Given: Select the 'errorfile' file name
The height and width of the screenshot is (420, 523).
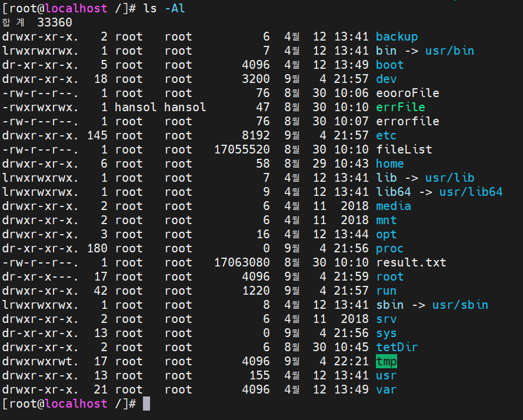Looking at the screenshot, I should click(x=407, y=121).
